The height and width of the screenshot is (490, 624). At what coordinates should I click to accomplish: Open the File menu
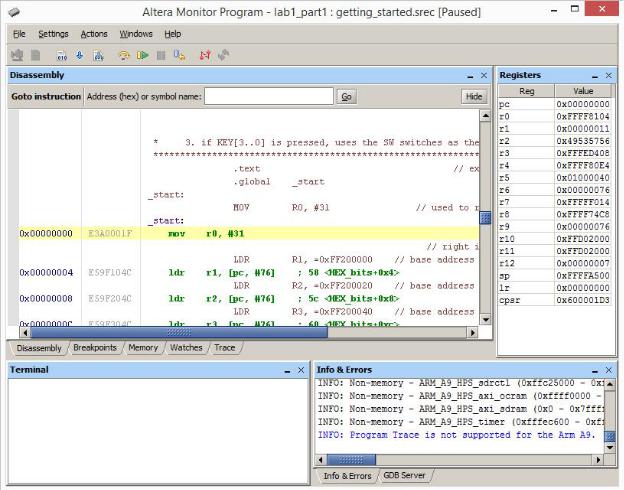(19, 34)
